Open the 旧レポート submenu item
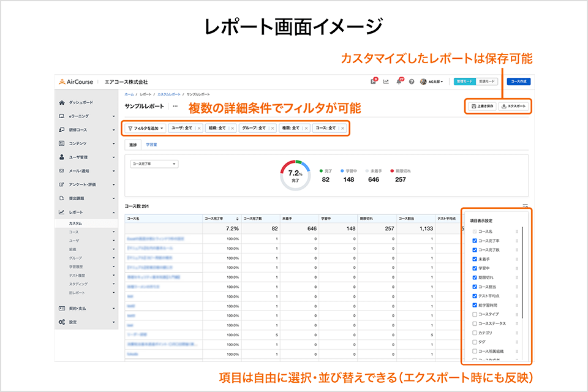 click(x=77, y=293)
